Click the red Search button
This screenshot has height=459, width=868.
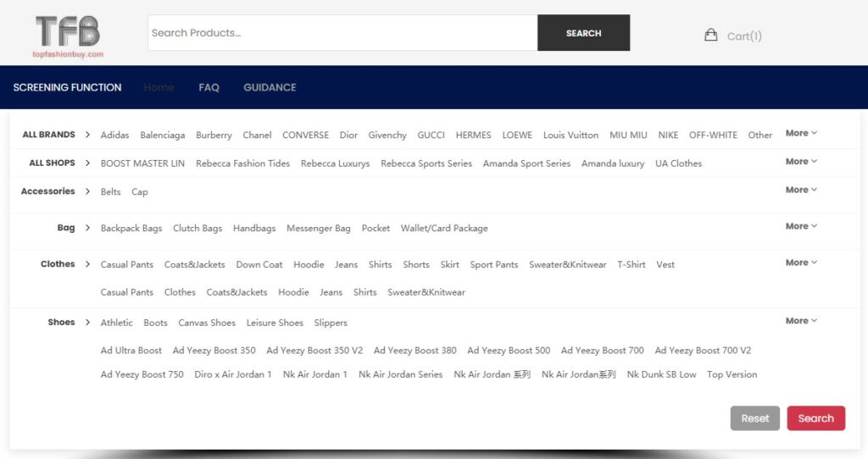click(x=816, y=418)
